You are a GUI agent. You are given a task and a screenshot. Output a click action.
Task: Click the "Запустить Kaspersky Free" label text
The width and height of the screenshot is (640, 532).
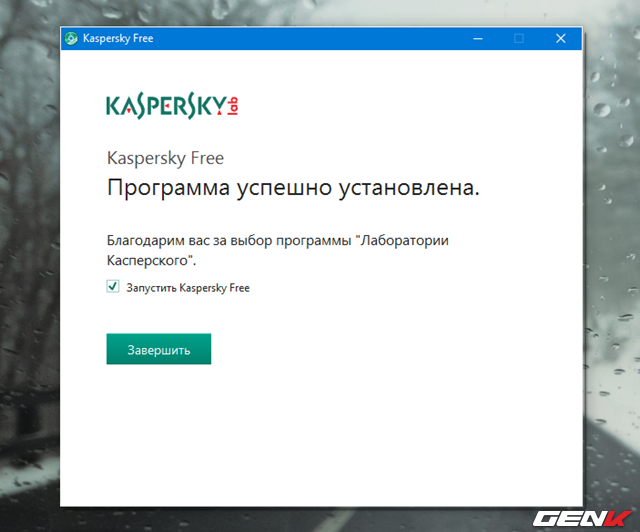click(x=188, y=288)
